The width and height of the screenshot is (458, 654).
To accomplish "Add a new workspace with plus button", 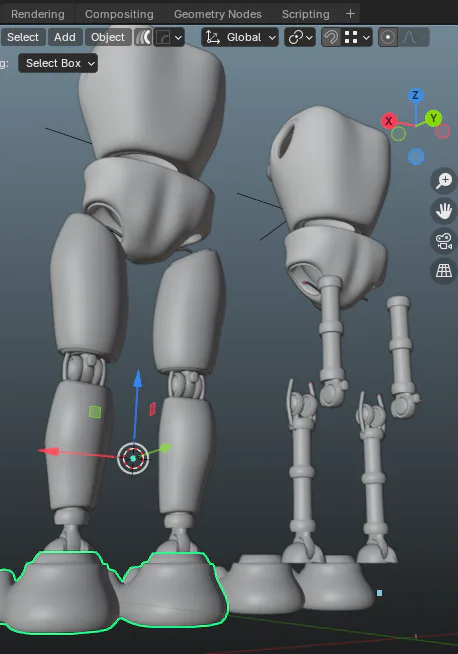I will pos(350,14).
